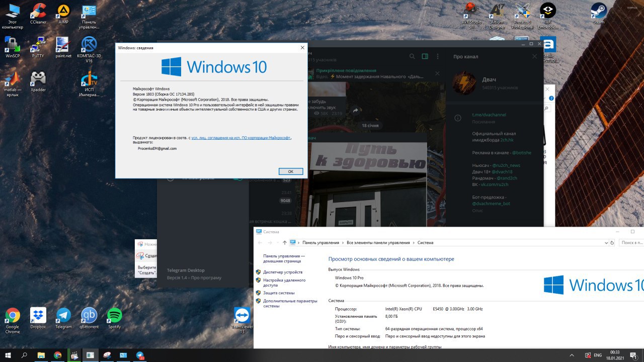
Task: Expand the System window address bar dropdown
Action: click(606, 242)
